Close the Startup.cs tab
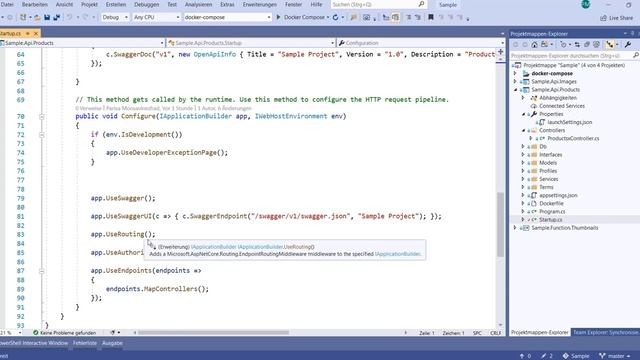The image size is (640, 360). pyautogui.click(x=36, y=33)
